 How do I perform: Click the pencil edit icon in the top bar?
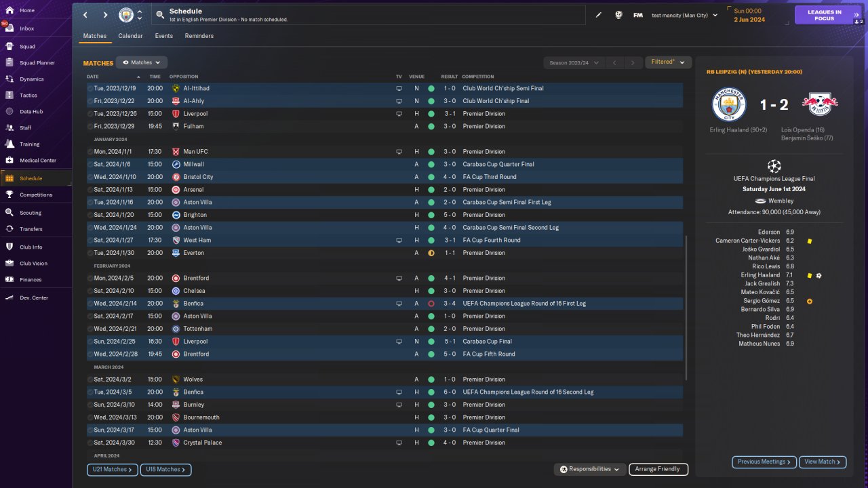point(598,15)
